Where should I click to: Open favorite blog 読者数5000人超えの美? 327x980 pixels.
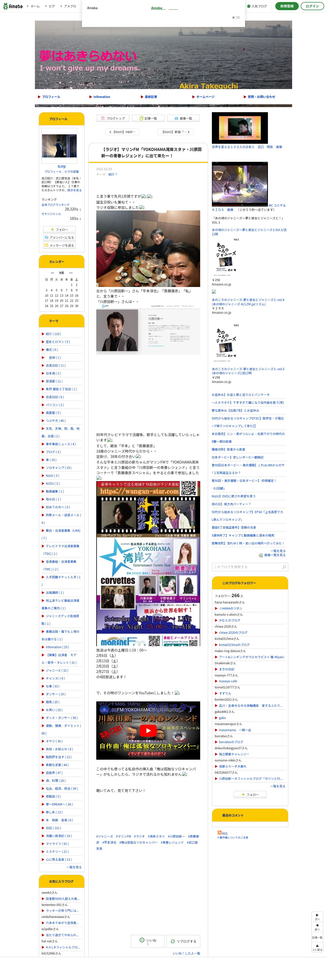point(63,899)
